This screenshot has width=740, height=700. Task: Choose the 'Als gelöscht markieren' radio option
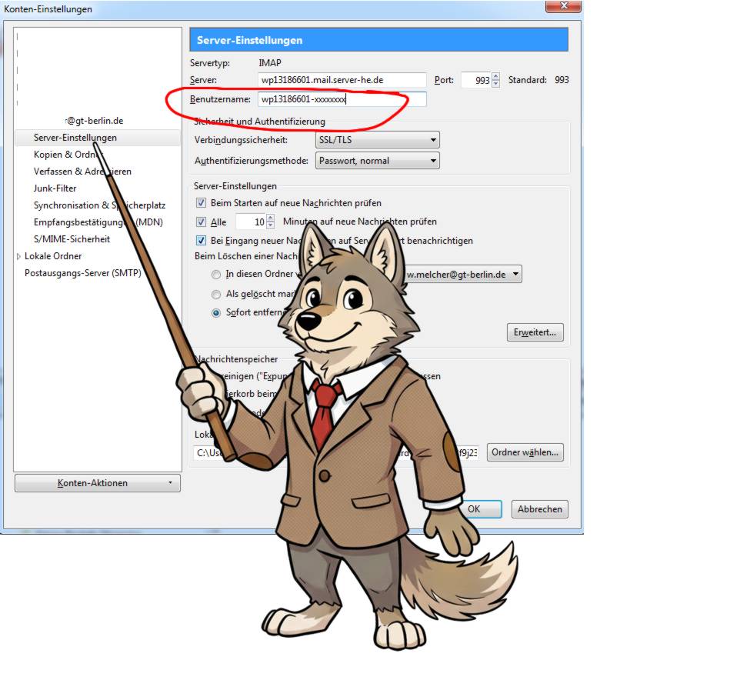[x=217, y=294]
